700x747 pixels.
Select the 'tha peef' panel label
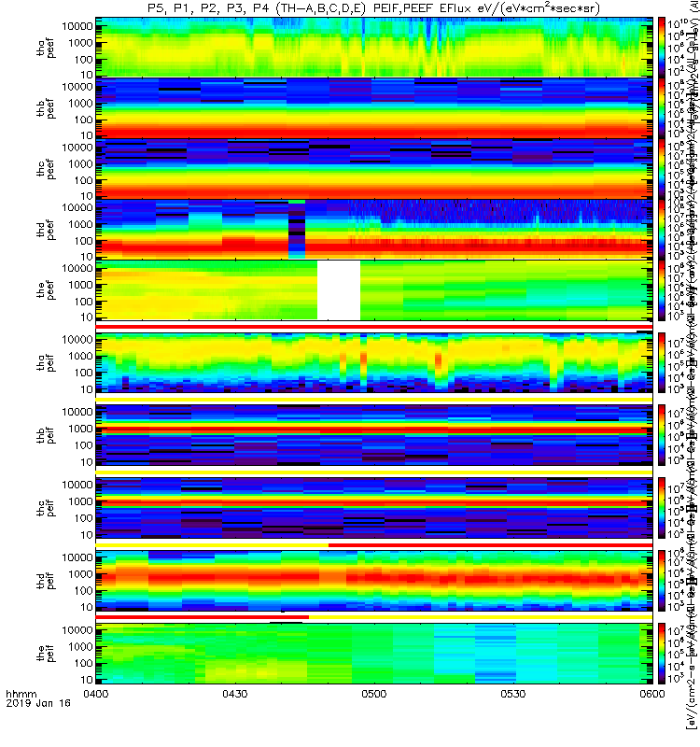(46, 48)
